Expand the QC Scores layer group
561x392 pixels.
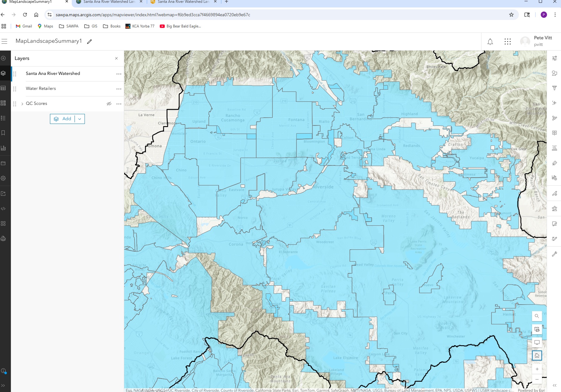22,103
